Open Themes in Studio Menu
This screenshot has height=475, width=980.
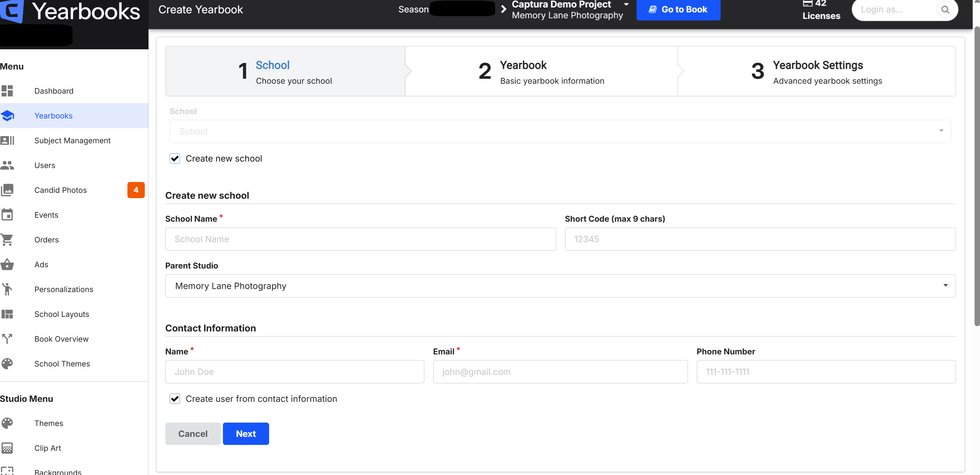[74, 423]
